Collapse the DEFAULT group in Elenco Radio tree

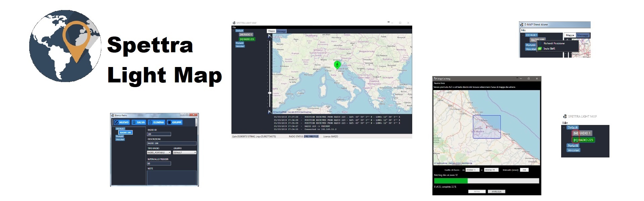pyautogui.click(x=113, y=129)
